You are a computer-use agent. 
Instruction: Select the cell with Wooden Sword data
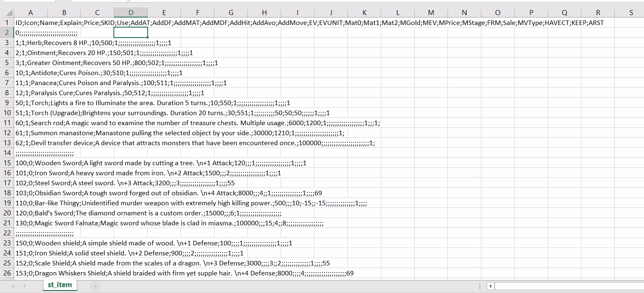click(x=30, y=163)
